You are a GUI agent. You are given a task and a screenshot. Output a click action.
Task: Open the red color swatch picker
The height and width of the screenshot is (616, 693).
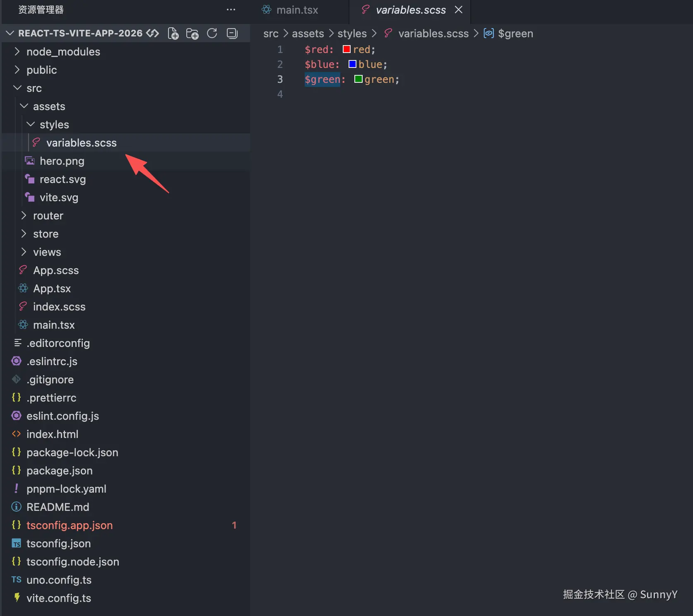[x=346, y=49]
